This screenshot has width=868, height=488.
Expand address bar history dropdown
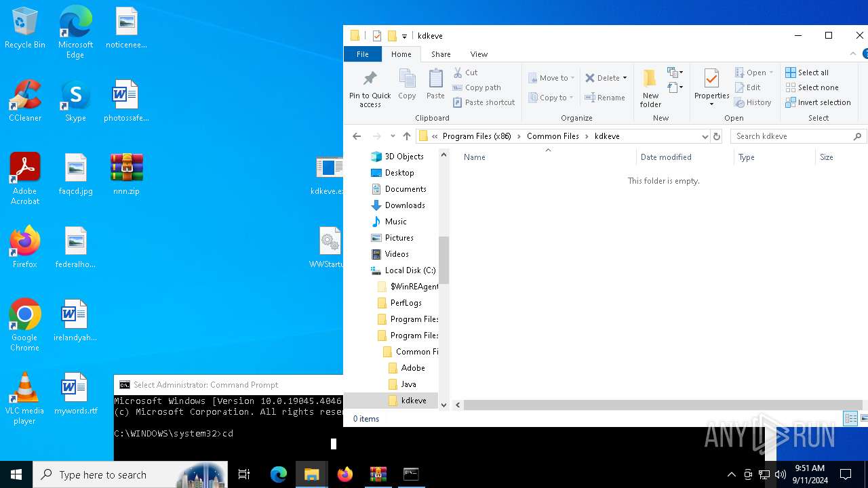[x=705, y=136]
